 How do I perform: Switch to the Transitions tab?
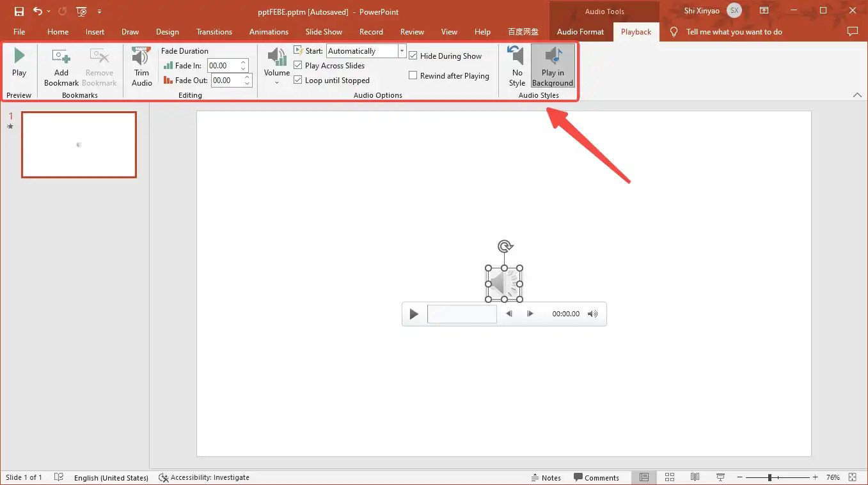tap(214, 32)
